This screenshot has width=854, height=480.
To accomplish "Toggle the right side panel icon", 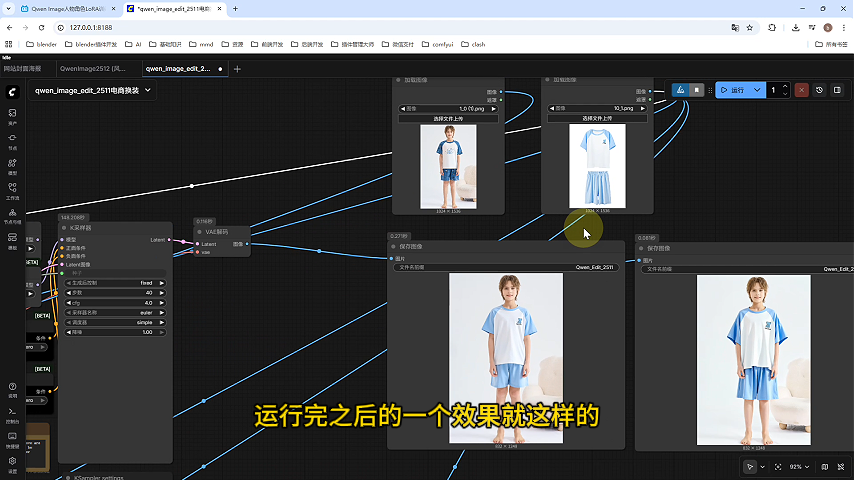I will coord(837,90).
